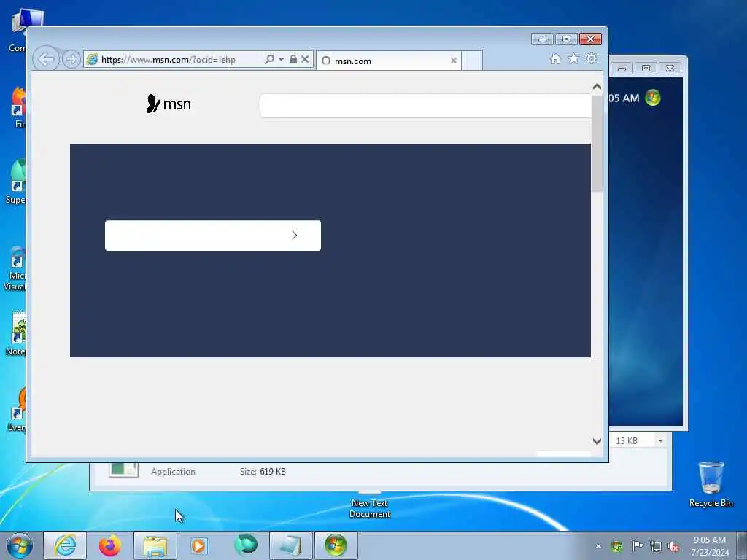Show hidden system tray icons
Viewport: 747px width, 560px height.
pyautogui.click(x=598, y=546)
